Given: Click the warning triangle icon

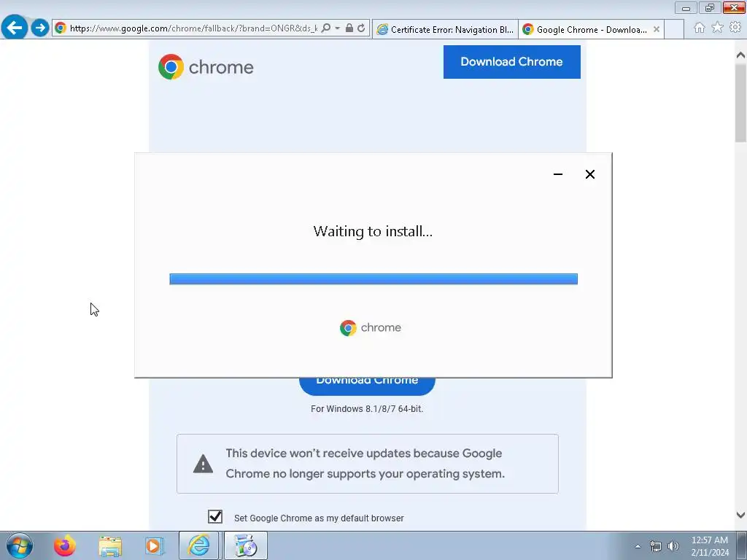Looking at the screenshot, I should pyautogui.click(x=203, y=464).
